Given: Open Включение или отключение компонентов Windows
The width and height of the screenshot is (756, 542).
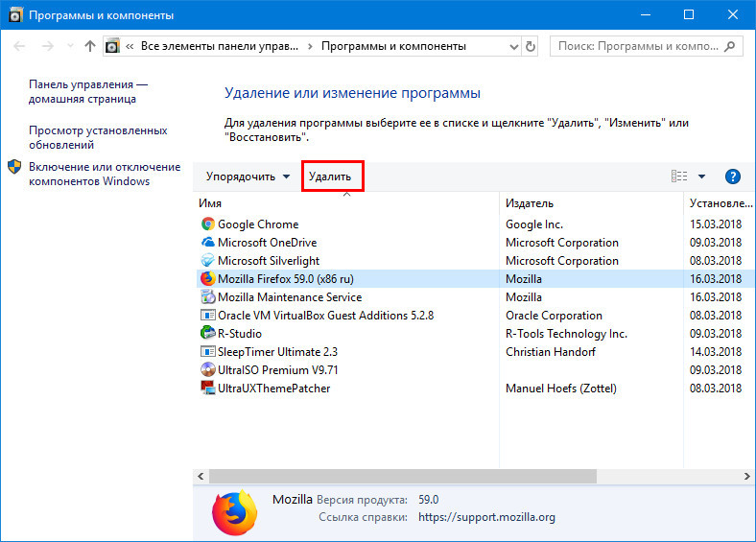Looking at the screenshot, I should click(x=105, y=174).
